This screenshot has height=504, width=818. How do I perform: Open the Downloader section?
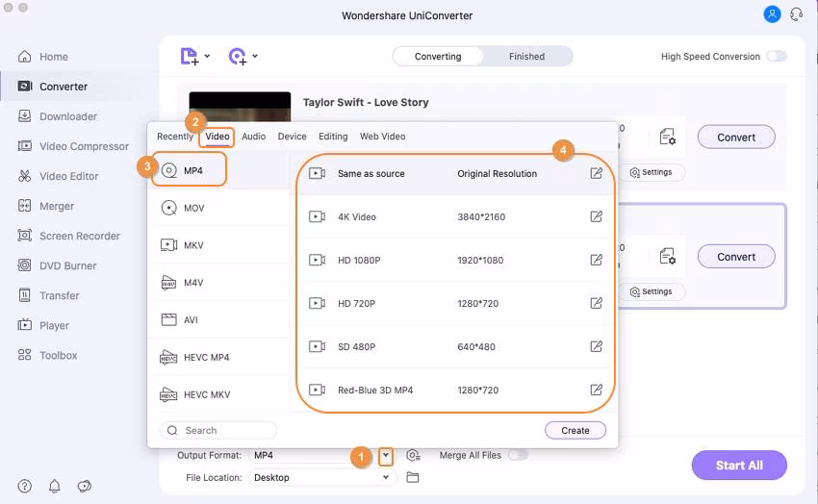coord(57,116)
